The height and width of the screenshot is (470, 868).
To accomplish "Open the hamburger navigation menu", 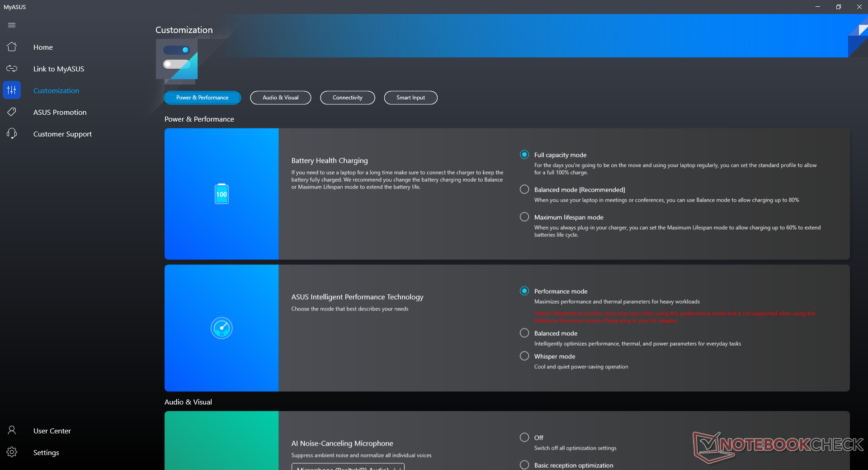I will click(12, 25).
